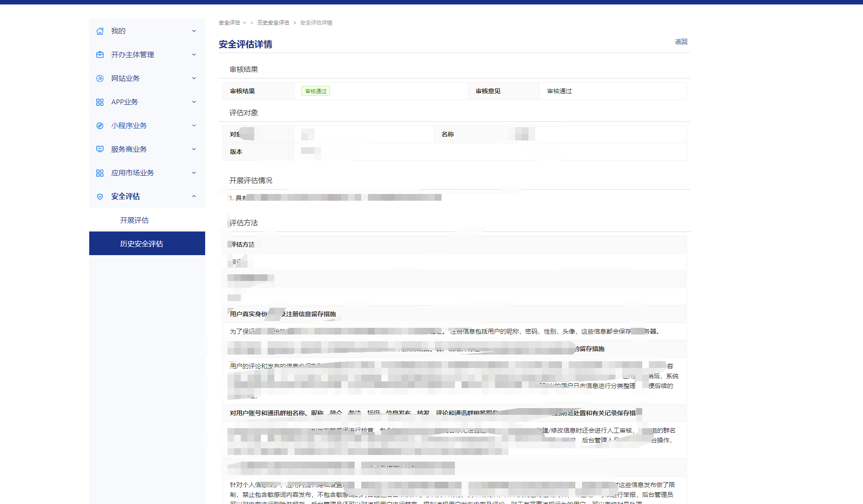
Task: Click the APP业务 grid icon
Action: [100, 102]
